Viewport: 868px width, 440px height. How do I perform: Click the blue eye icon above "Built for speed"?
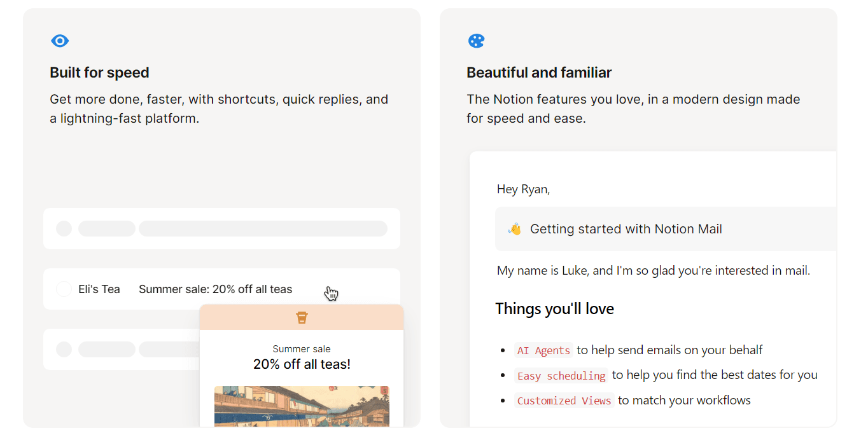(60, 40)
